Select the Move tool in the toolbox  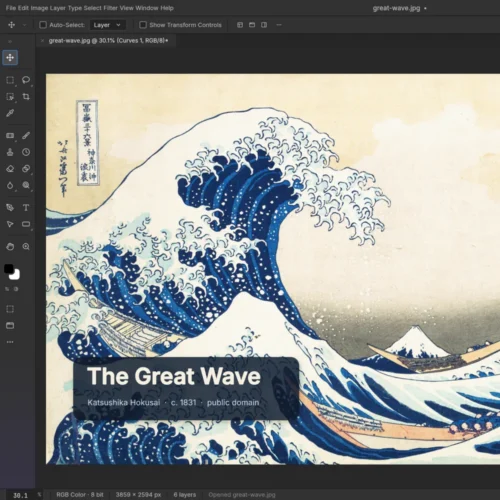pos(10,58)
